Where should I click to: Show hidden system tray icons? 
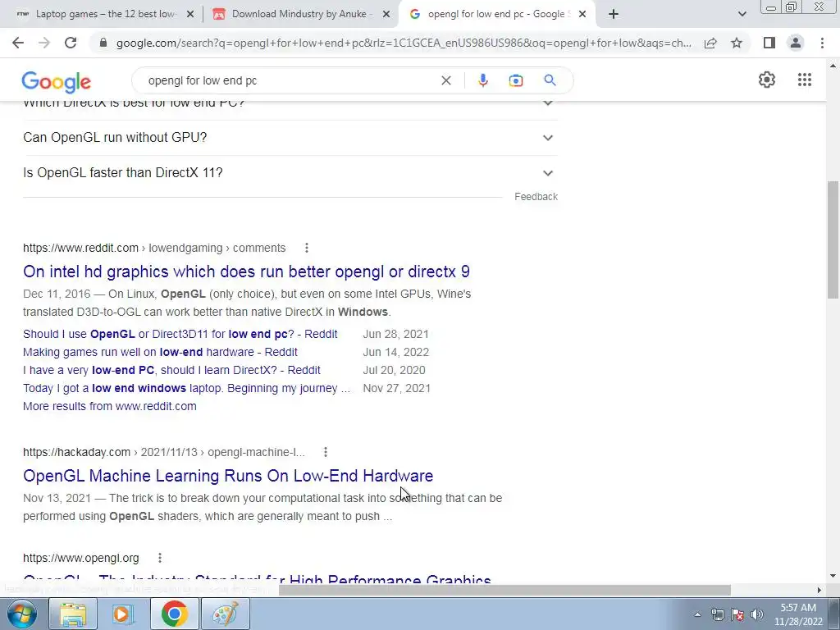(x=697, y=614)
